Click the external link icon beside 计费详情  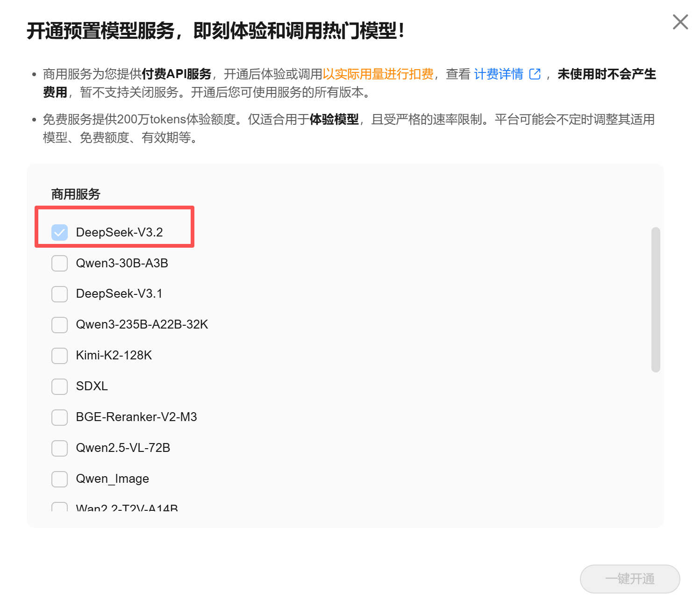(535, 74)
